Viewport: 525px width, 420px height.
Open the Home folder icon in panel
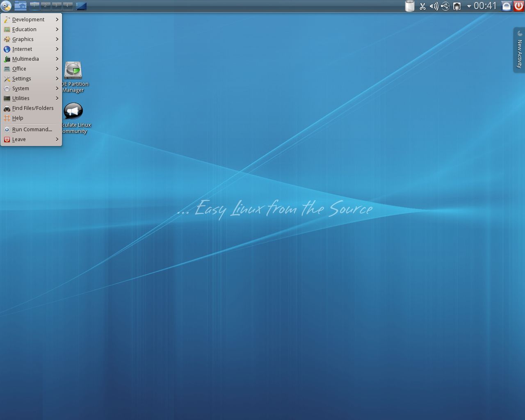pyautogui.click(x=20, y=6)
